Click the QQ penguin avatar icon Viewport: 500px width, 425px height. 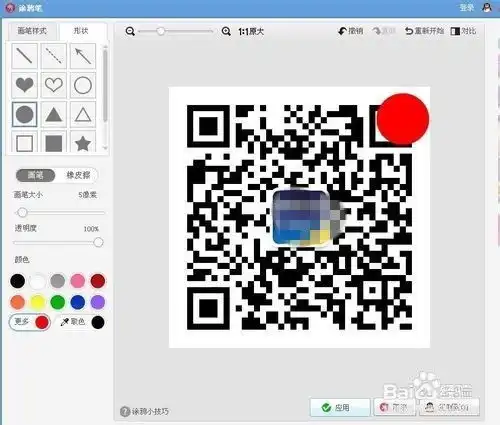click(487, 7)
